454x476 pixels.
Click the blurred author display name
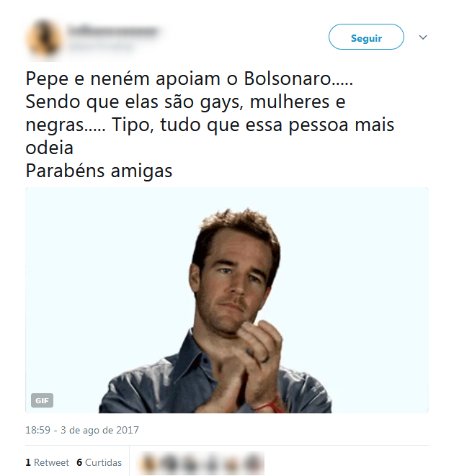coord(113,31)
